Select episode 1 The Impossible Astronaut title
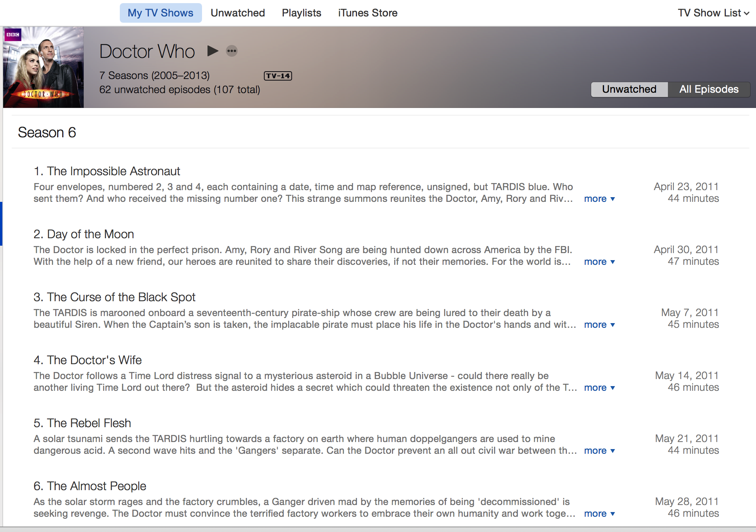756x532 pixels. pos(107,171)
